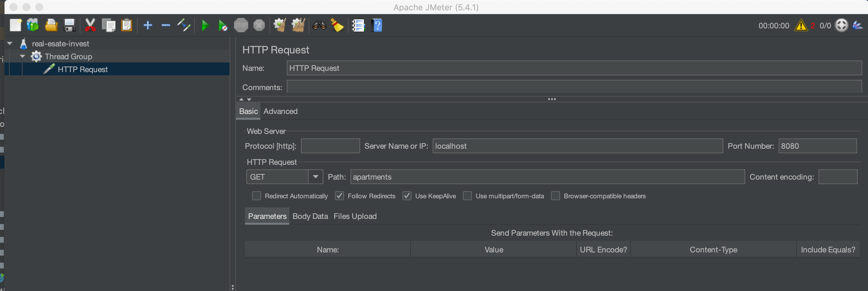Copy the selected element via toolbar icon
The image size is (868, 291).
109,25
